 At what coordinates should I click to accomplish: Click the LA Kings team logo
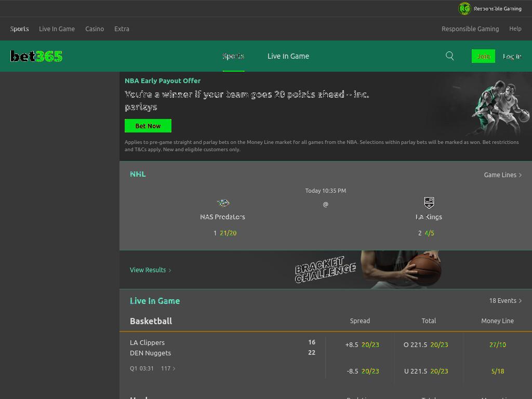point(429,203)
